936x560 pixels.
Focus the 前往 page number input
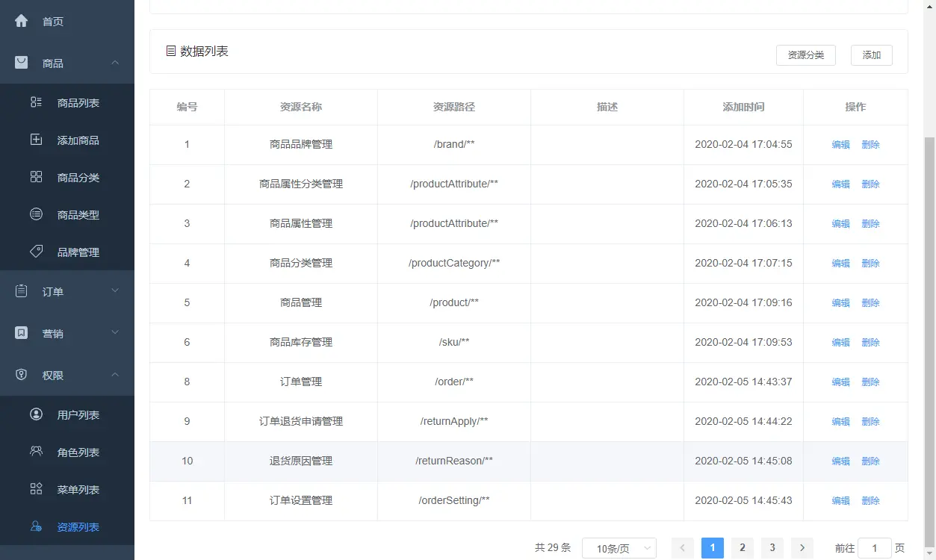tap(875, 548)
